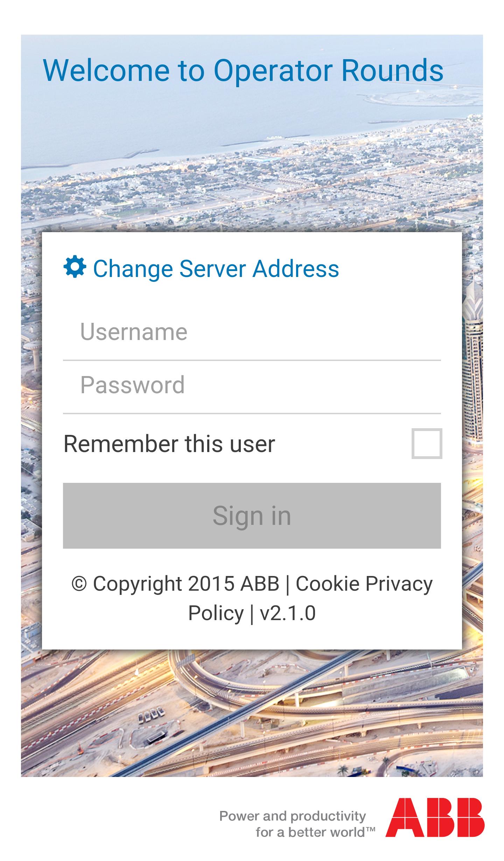The height and width of the screenshot is (861, 504).
Task: Focus the Username input field
Action: [x=252, y=332]
